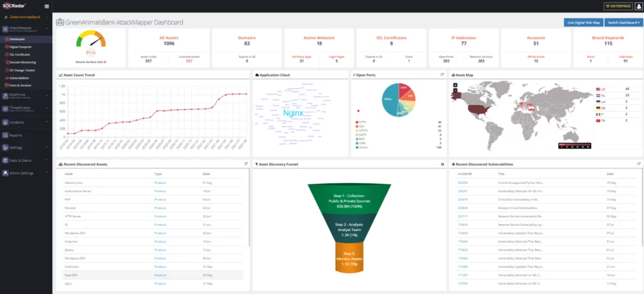644x294 pixels.
Task: Open the user profile icon
Action: click(x=638, y=6)
